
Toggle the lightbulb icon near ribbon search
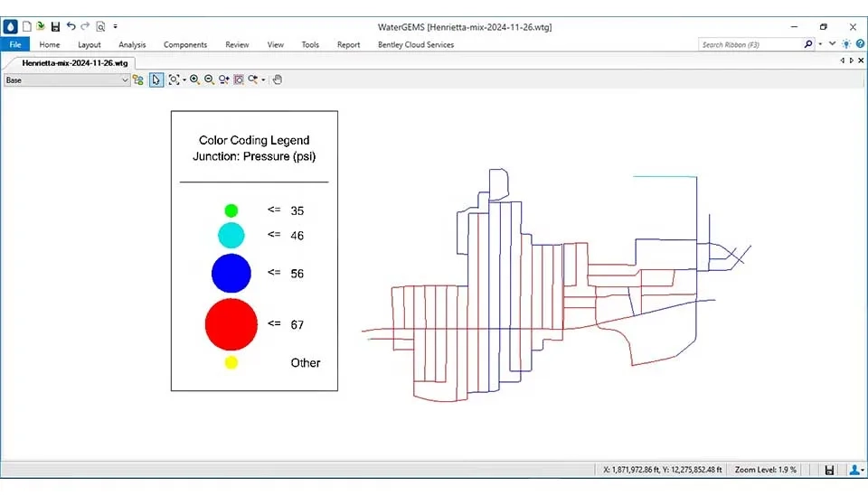click(x=846, y=44)
